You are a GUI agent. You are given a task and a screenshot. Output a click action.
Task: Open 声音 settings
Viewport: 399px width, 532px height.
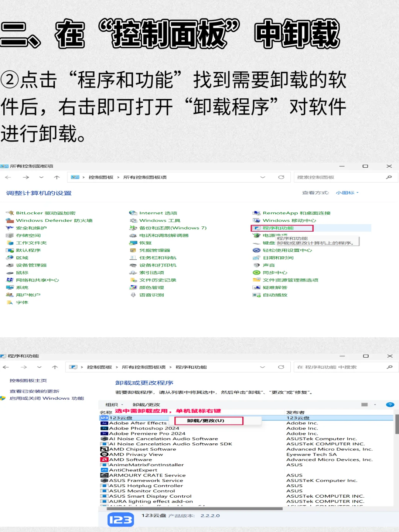(x=269, y=265)
